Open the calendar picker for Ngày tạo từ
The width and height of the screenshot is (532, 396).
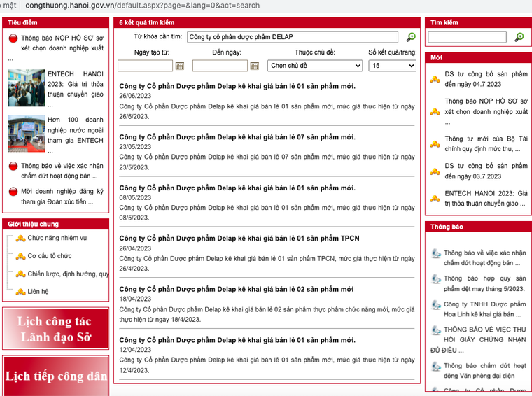(180, 66)
